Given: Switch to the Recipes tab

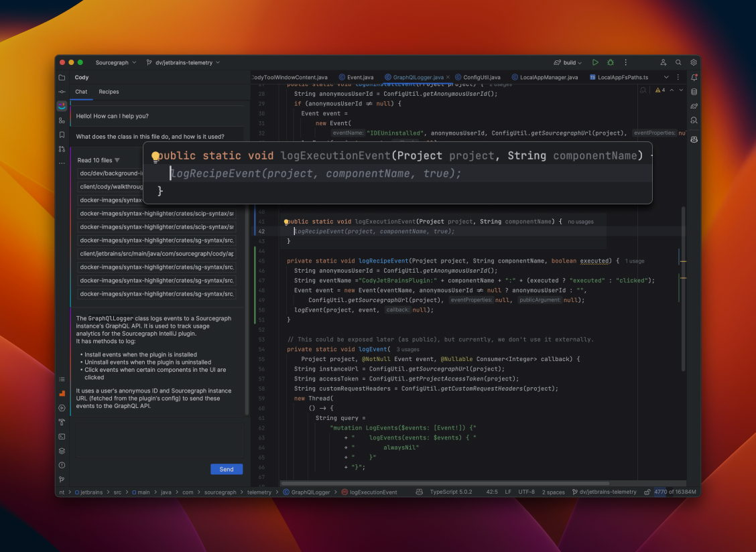Looking at the screenshot, I should pos(109,92).
